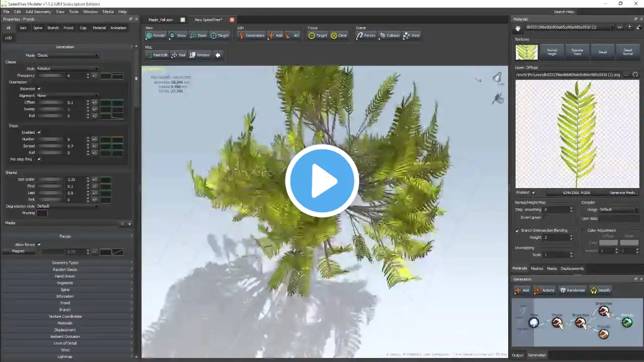Adjust the Size scalar slider
Screen dimensions: 644x362
click(51, 179)
